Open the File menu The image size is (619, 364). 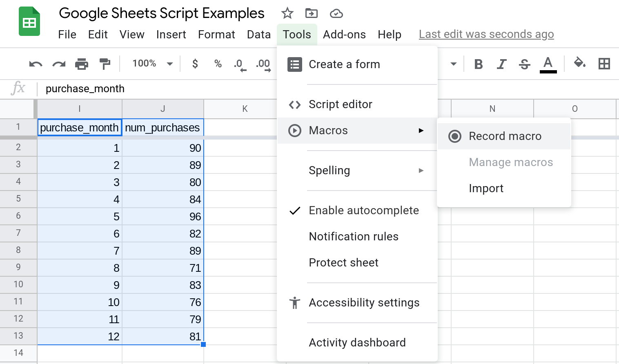click(x=67, y=35)
